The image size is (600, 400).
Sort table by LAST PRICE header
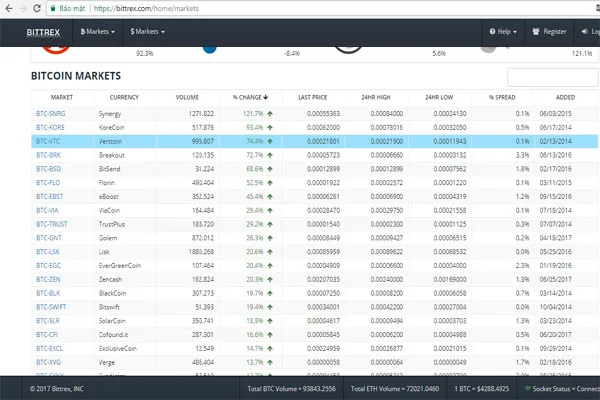pos(313,97)
